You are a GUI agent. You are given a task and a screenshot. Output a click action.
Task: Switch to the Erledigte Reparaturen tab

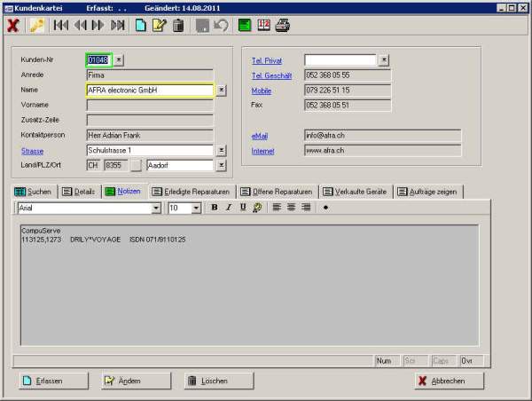(x=191, y=192)
